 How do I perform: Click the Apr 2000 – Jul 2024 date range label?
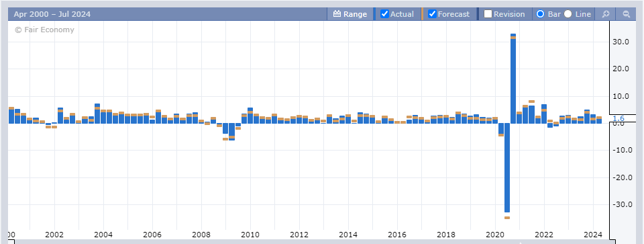(x=52, y=14)
